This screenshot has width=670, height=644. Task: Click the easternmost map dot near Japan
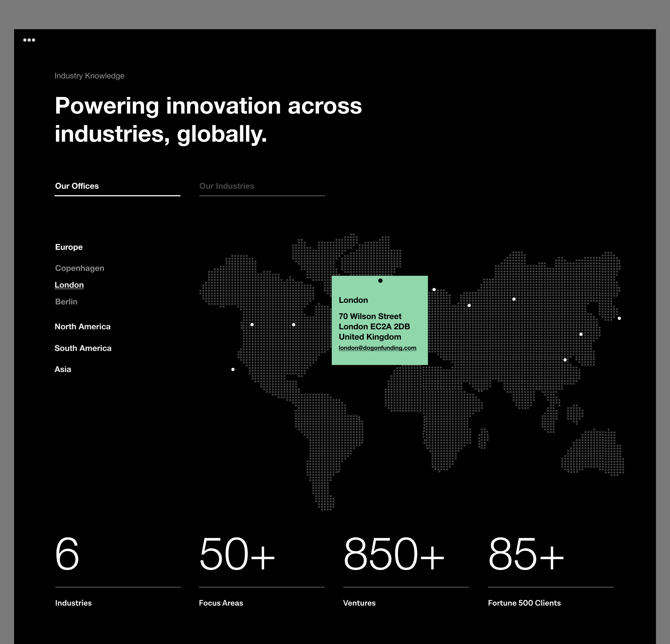click(x=619, y=318)
